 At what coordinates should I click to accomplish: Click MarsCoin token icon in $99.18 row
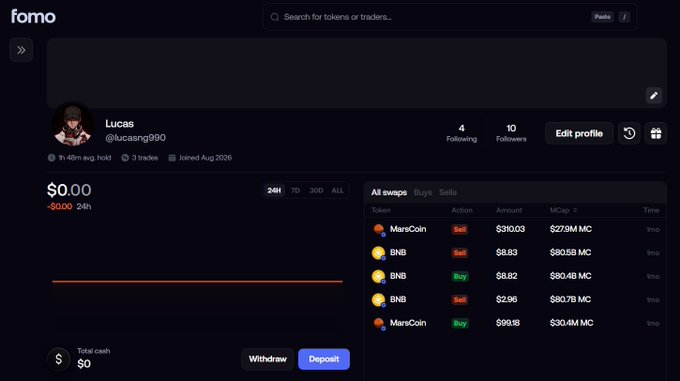point(379,323)
